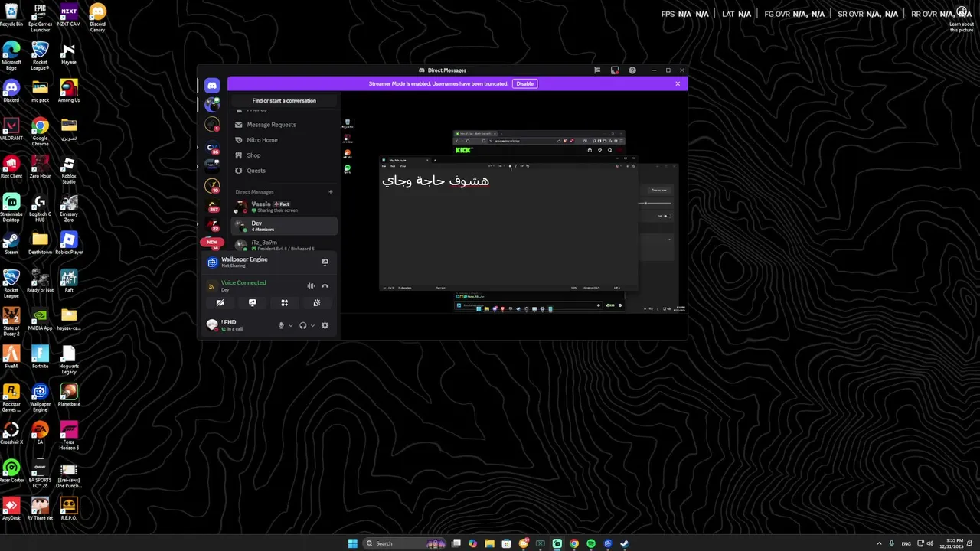Click the flag icon in Discord title bar
Screen dimensions: 980x551
pos(597,70)
